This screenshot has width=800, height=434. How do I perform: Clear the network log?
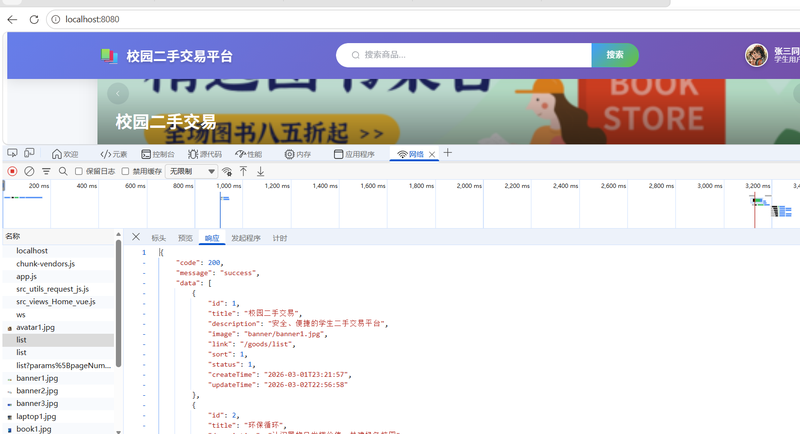pyautogui.click(x=29, y=171)
